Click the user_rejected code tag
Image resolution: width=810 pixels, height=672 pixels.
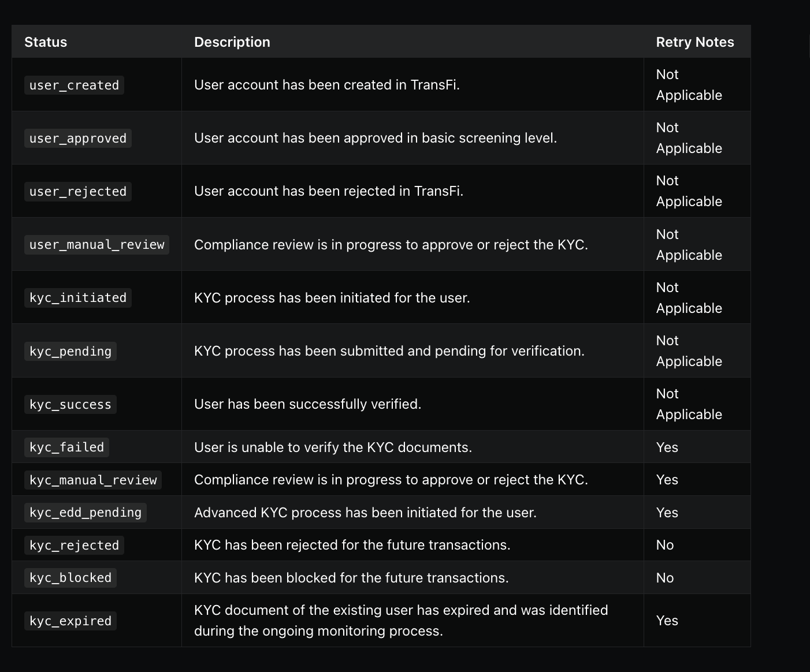pyautogui.click(x=78, y=191)
